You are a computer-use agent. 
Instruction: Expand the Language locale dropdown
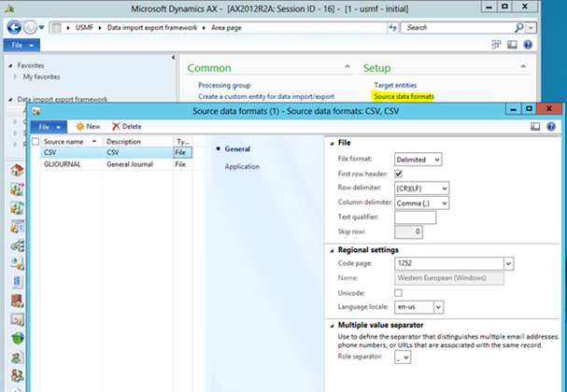[419, 306]
